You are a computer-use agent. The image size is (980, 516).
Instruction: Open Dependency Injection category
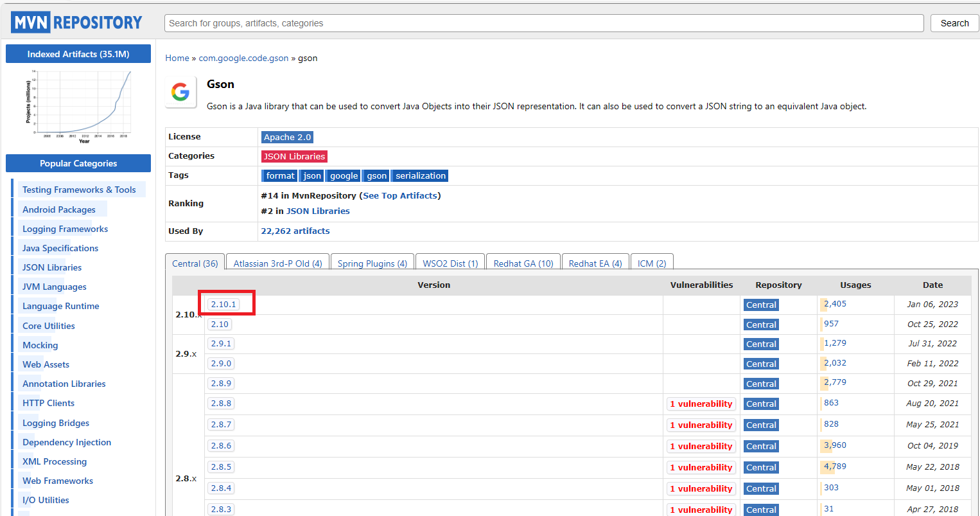coord(67,442)
